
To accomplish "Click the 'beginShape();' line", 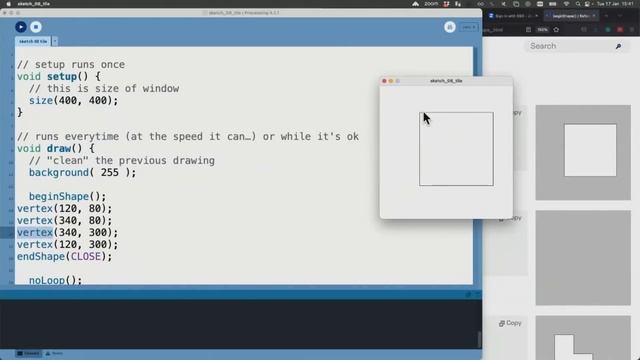I will tap(67, 197).
